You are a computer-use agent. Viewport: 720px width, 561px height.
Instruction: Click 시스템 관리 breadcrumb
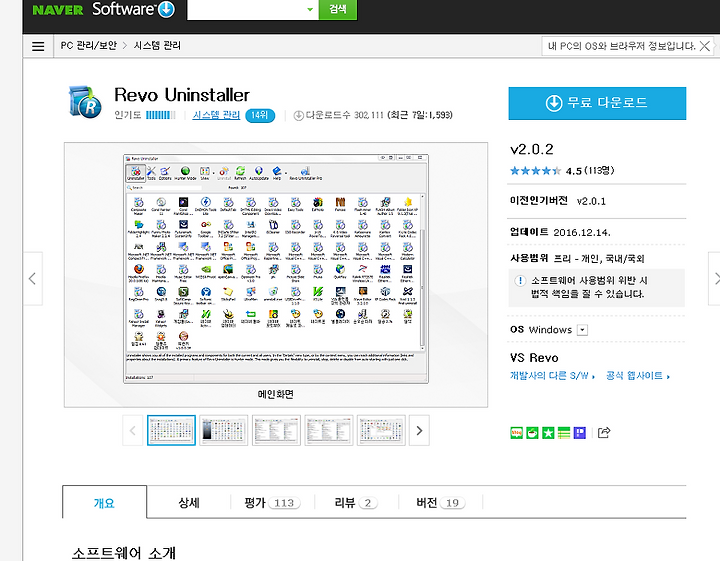157,45
